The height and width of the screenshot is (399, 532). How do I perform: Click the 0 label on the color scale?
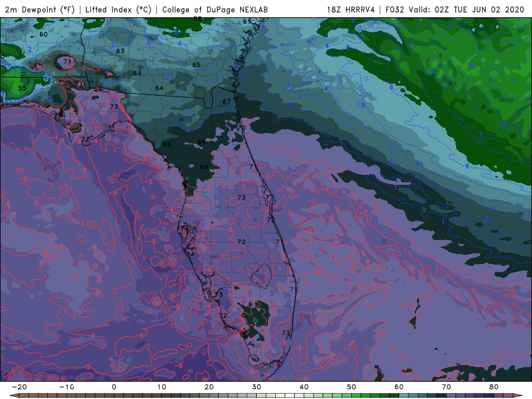click(x=114, y=387)
